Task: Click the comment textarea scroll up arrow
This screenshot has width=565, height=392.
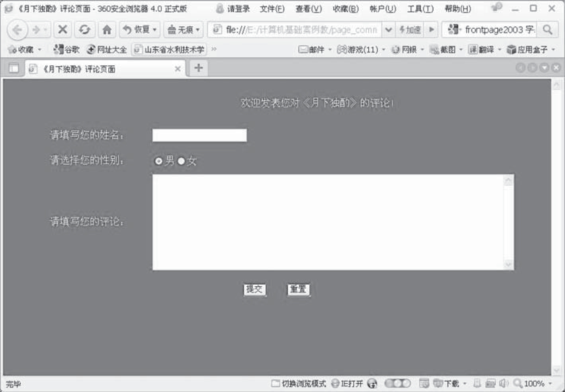Action: pos(508,181)
